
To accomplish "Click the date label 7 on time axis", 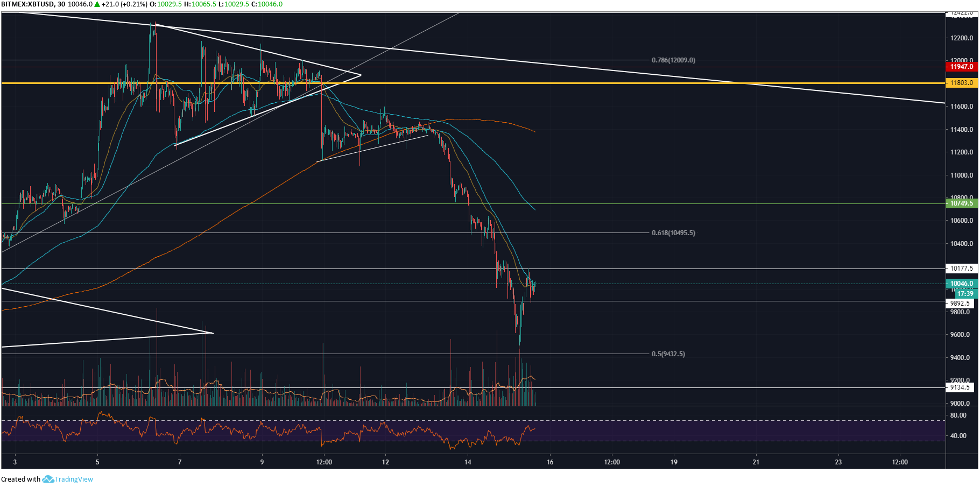I will tap(180, 462).
